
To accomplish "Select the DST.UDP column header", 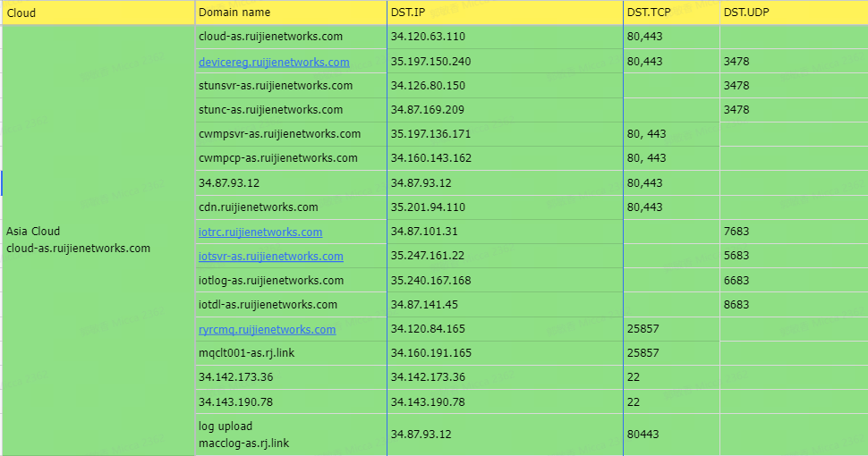I will (x=794, y=13).
